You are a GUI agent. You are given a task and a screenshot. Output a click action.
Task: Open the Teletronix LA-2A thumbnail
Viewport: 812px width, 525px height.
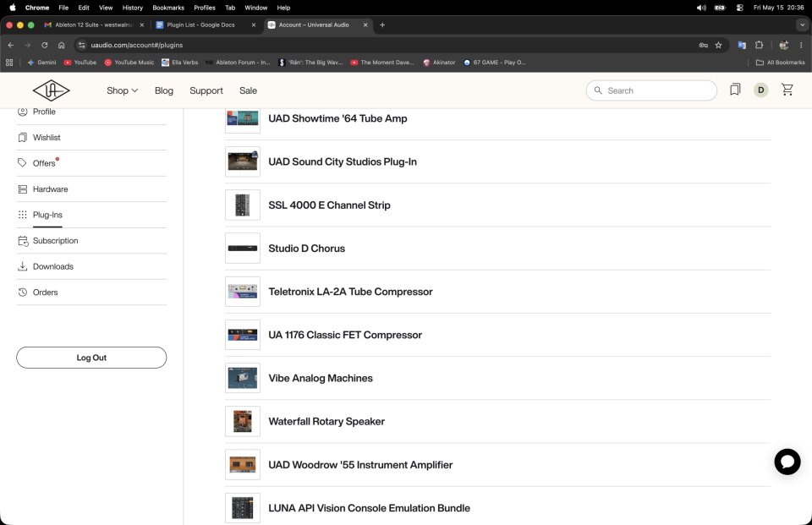click(243, 292)
